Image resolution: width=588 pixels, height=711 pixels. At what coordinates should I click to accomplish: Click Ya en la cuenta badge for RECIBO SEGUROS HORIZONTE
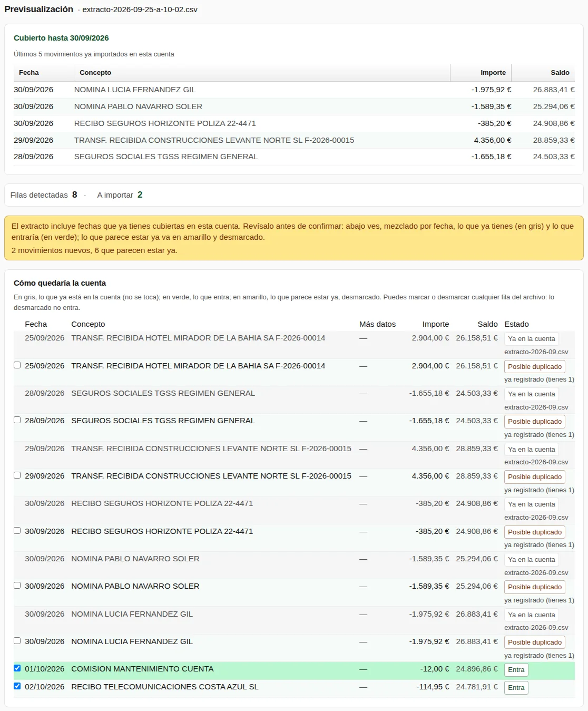(x=532, y=504)
